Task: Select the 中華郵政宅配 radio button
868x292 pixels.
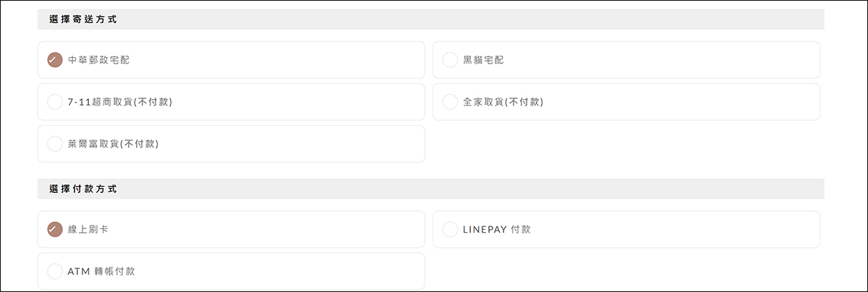Action: point(54,60)
